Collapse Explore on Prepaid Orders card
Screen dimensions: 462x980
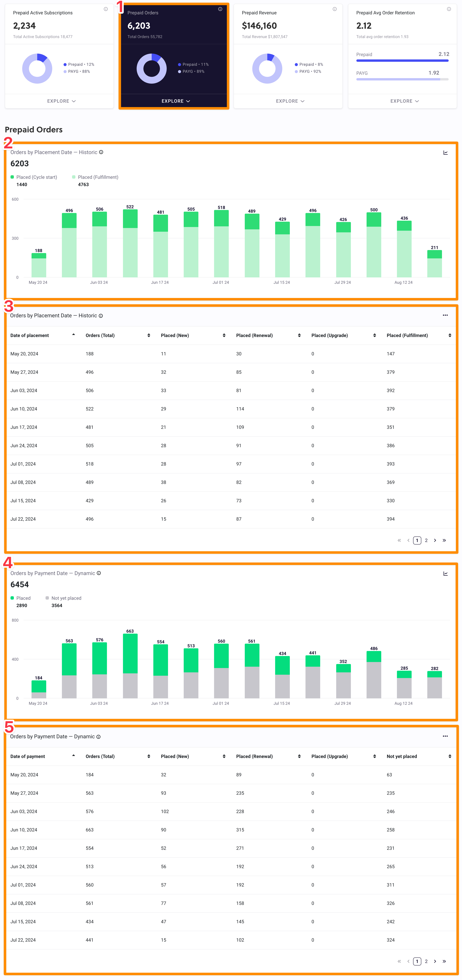176,101
